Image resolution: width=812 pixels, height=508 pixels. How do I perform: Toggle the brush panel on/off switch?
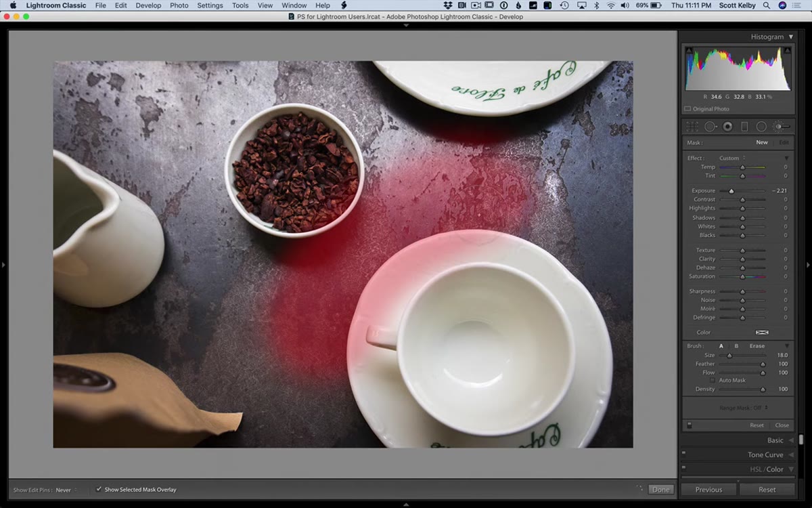[689, 425]
